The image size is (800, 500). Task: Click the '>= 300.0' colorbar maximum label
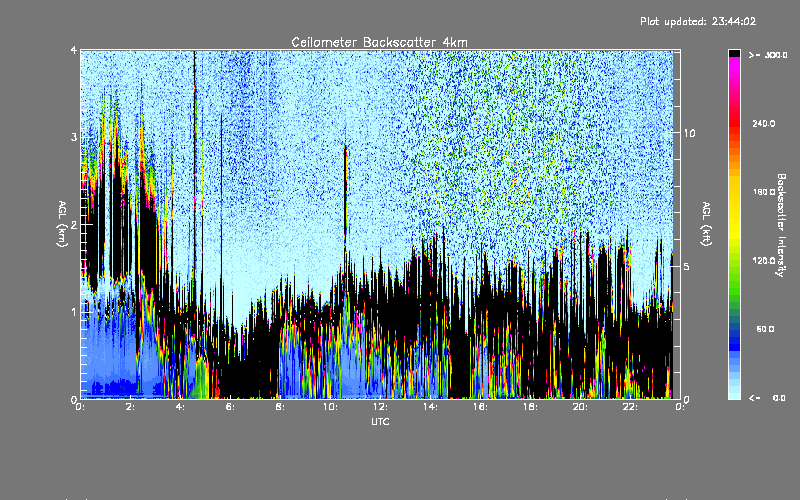pos(768,55)
